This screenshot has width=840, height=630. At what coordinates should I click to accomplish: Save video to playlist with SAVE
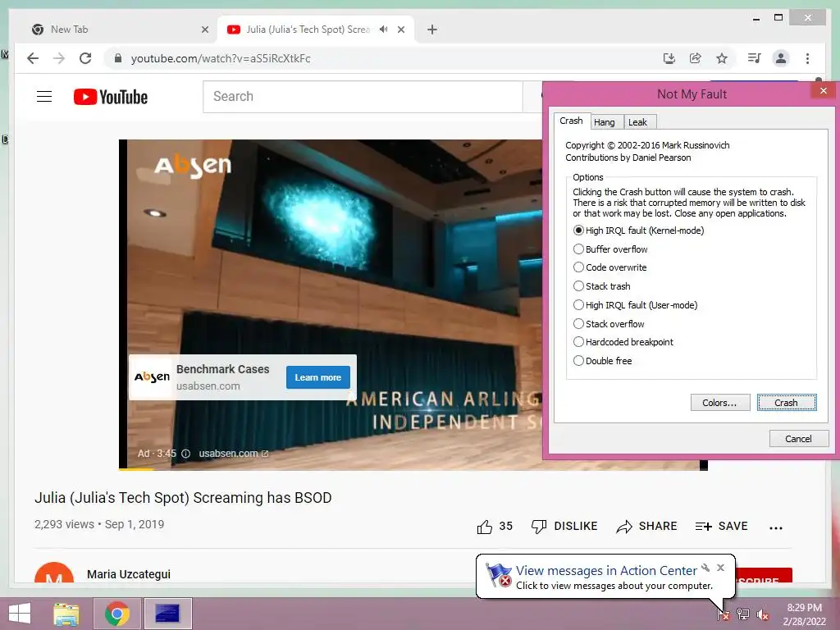(x=721, y=526)
